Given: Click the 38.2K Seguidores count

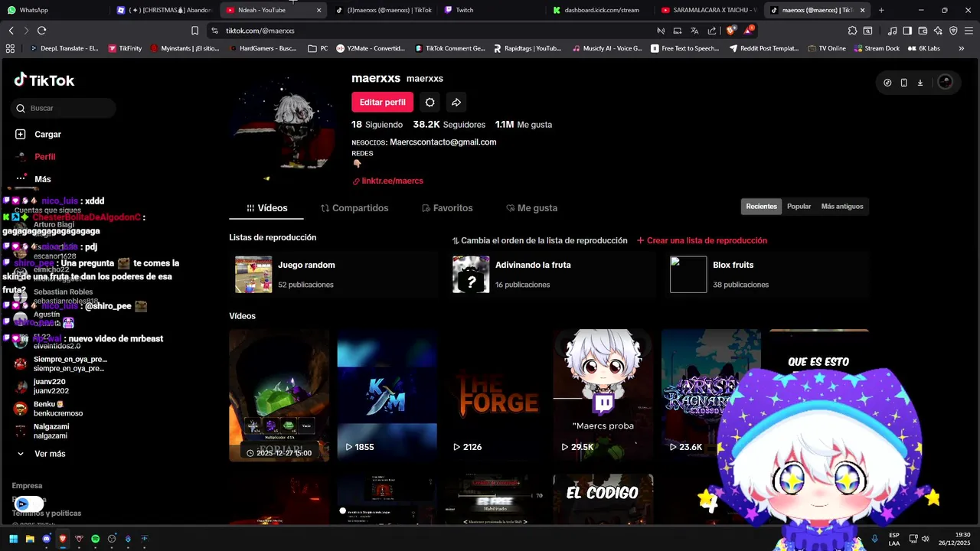Looking at the screenshot, I should tap(449, 124).
